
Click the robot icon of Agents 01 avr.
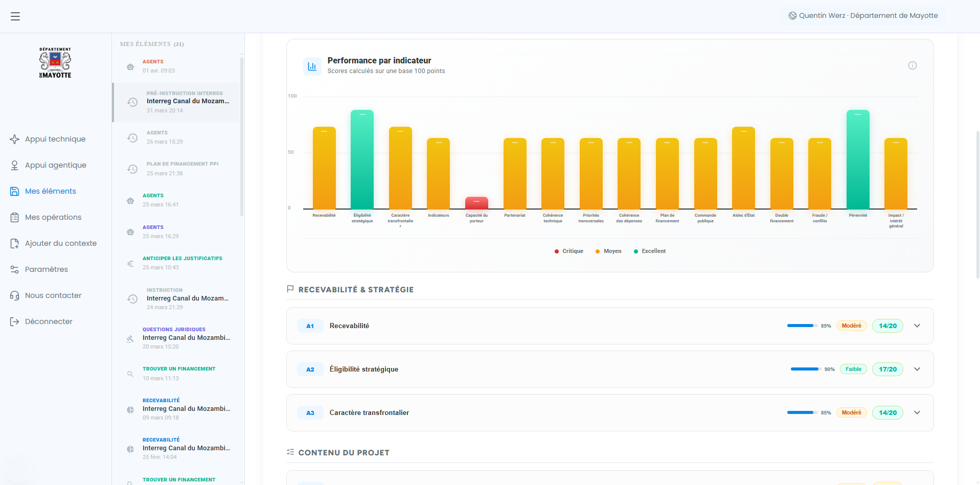pyautogui.click(x=130, y=67)
